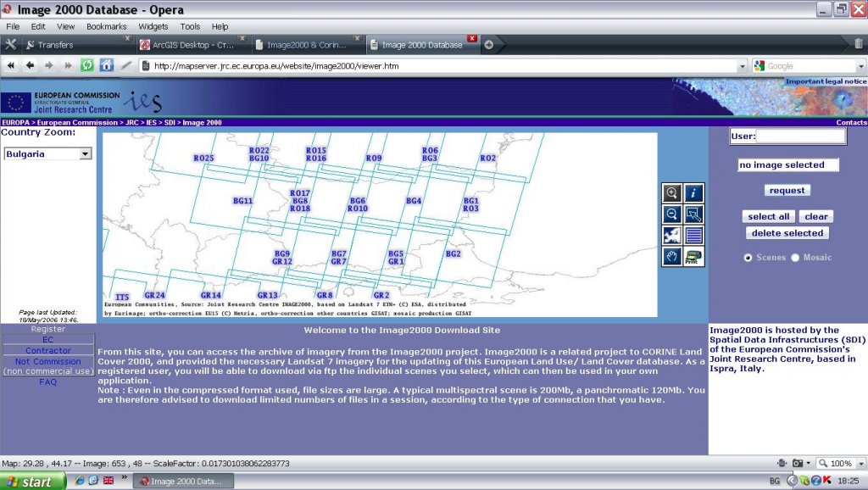Close the ArcGIS Desktop tab
868x490 pixels.
pos(242,38)
